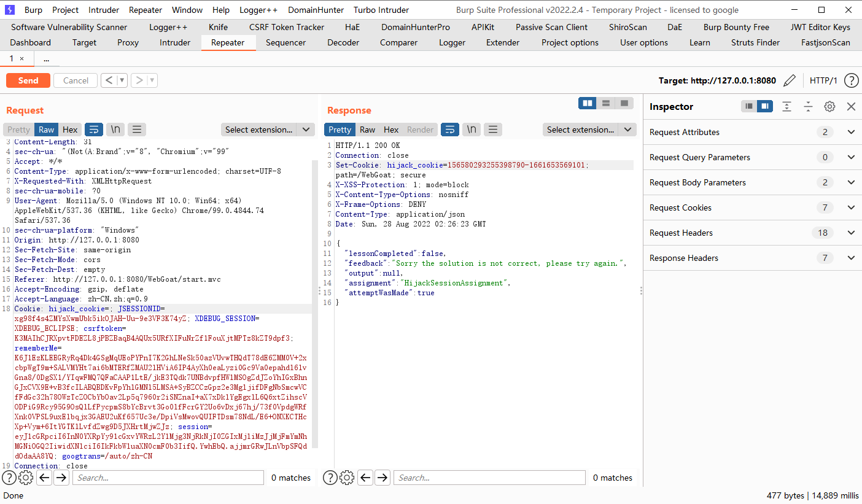Image resolution: width=862 pixels, height=504 pixels.
Task: Select top-bottom split layout icon
Action: point(606,103)
